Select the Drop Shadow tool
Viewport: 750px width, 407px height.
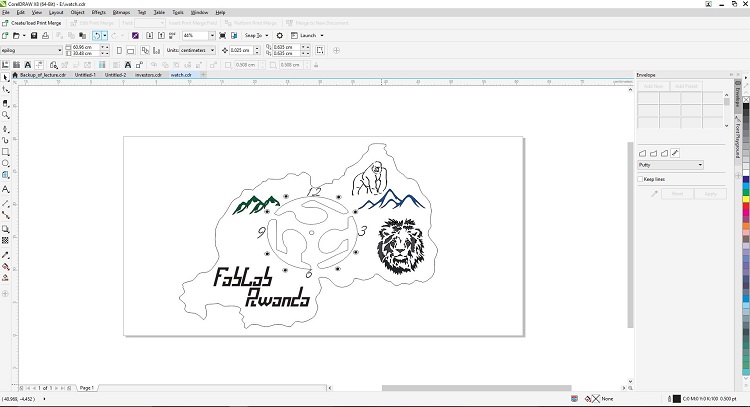(5, 229)
